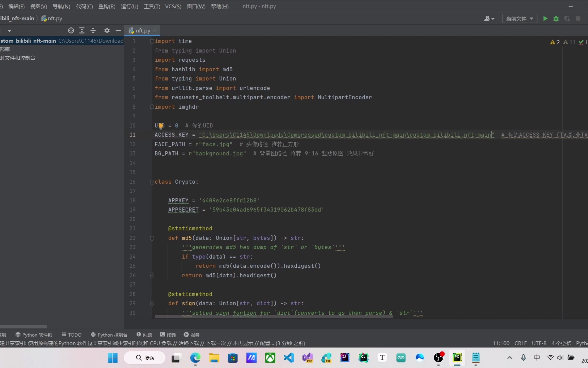Select the nft.py editor tab
588x368 pixels.
click(142, 30)
